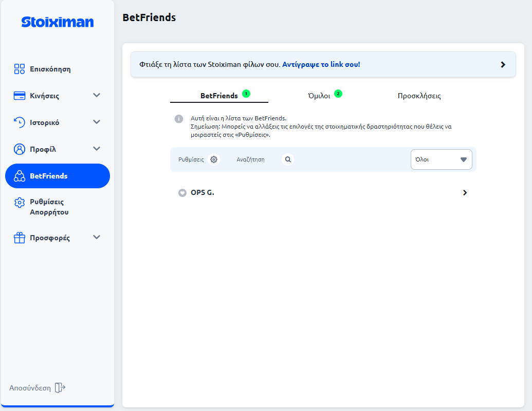Open Επισκόπηση overview grid icon
The height and width of the screenshot is (411, 532).
[20, 69]
